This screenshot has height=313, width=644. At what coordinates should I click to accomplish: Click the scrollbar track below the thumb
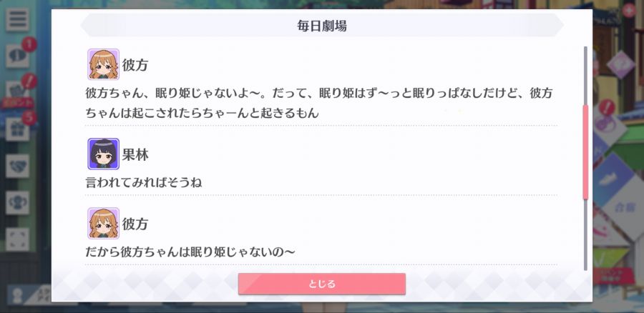pyautogui.click(x=585, y=235)
